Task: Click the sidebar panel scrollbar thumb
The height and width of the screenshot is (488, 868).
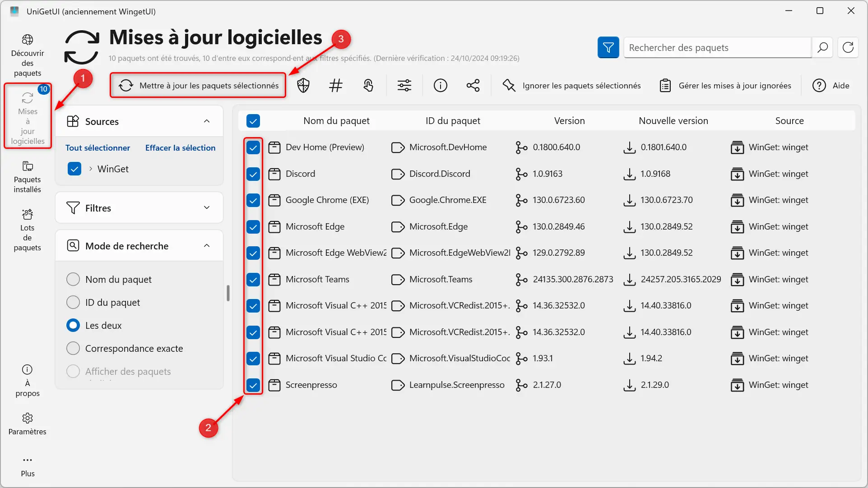Action: coord(228,293)
